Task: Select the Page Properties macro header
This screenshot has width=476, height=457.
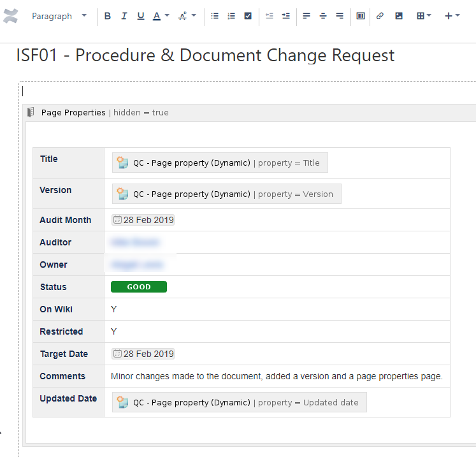Action: click(249, 113)
